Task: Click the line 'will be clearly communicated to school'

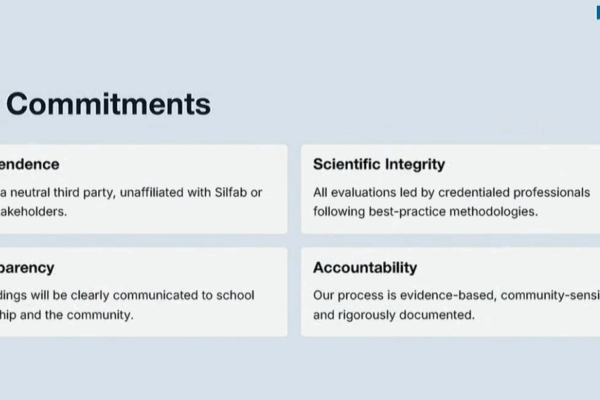Action: pyautogui.click(x=142, y=295)
